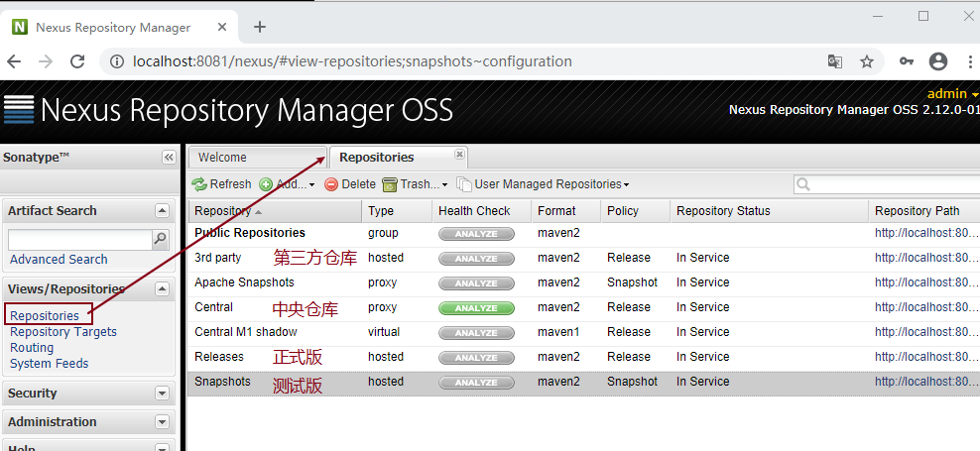The image size is (980, 451).
Task: Sort by the Repository Status column header
Action: tap(769, 211)
